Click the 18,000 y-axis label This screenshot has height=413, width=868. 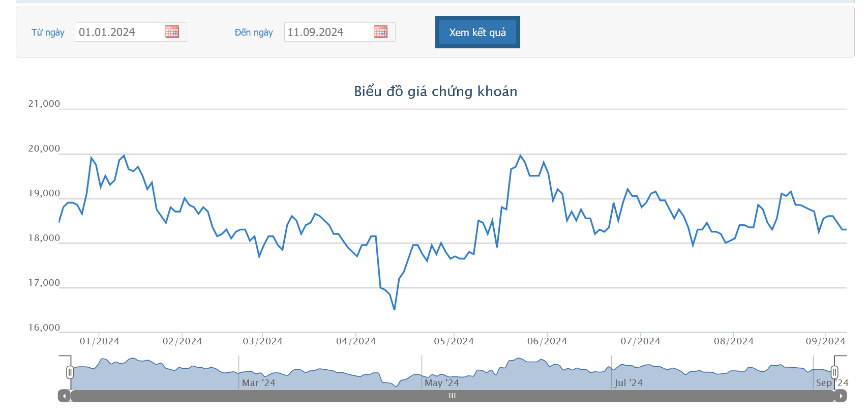point(44,238)
